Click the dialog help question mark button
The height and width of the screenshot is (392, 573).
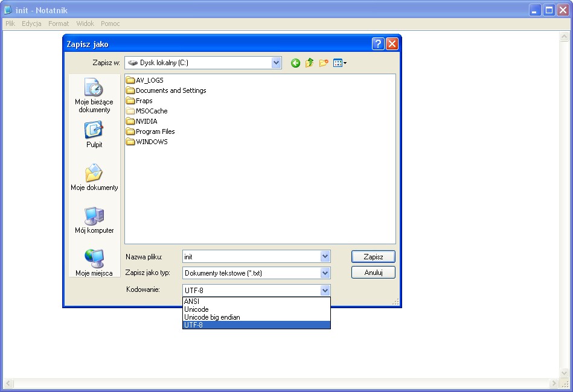pyautogui.click(x=378, y=44)
